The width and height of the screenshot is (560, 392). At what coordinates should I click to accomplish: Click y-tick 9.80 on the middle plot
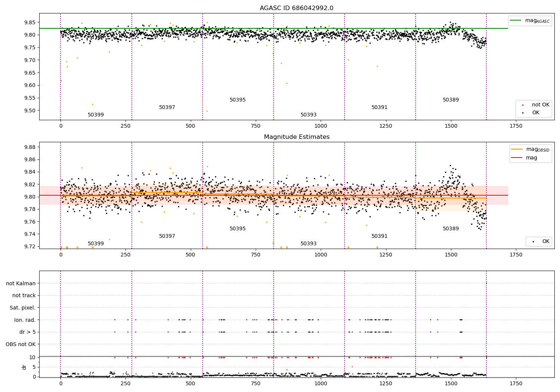coord(29,197)
